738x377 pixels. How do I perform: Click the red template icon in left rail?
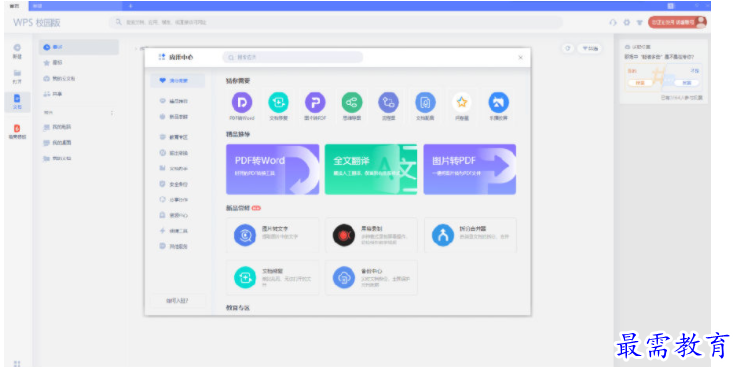pyautogui.click(x=17, y=131)
